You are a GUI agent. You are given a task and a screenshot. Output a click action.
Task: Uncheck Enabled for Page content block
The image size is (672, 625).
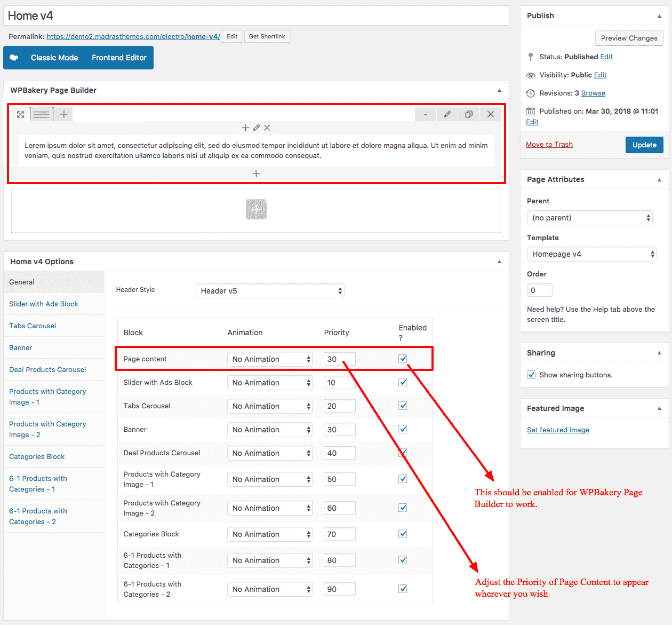(403, 359)
